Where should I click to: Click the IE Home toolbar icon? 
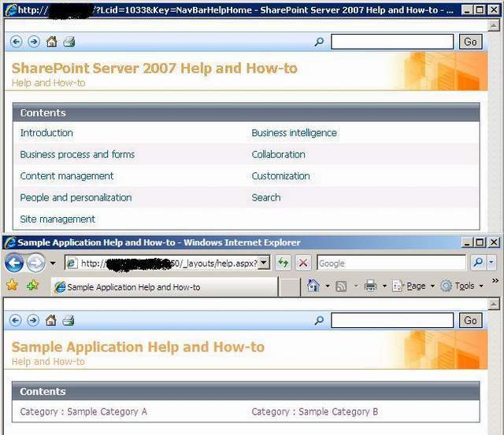(313, 286)
